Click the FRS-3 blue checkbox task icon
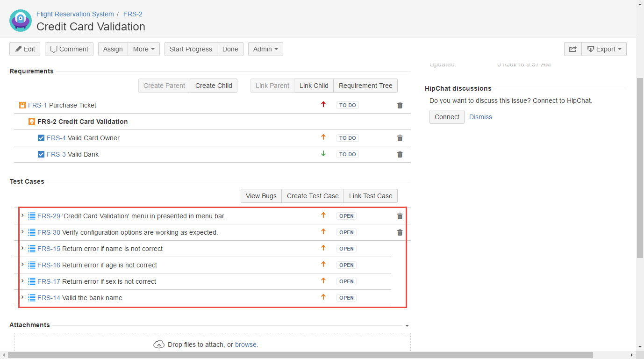The width and height of the screenshot is (644, 359). pos(41,154)
